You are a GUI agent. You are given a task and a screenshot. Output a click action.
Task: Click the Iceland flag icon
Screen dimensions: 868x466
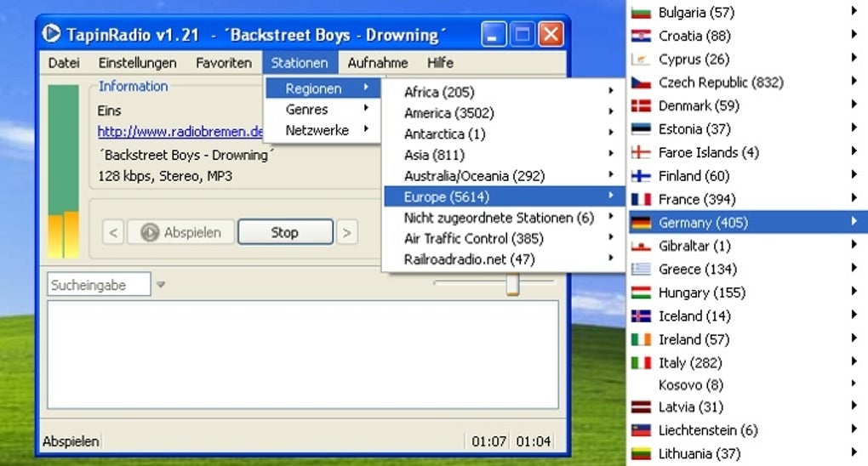click(641, 316)
